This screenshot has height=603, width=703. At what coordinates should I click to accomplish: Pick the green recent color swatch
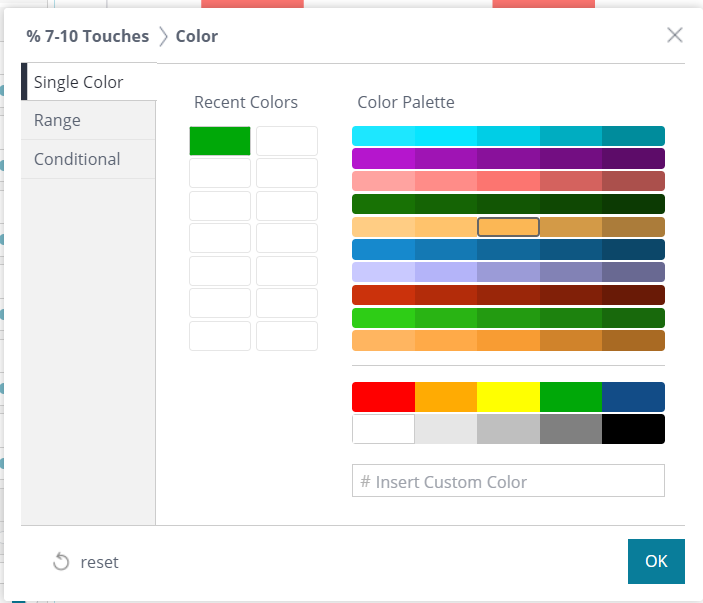pos(220,141)
